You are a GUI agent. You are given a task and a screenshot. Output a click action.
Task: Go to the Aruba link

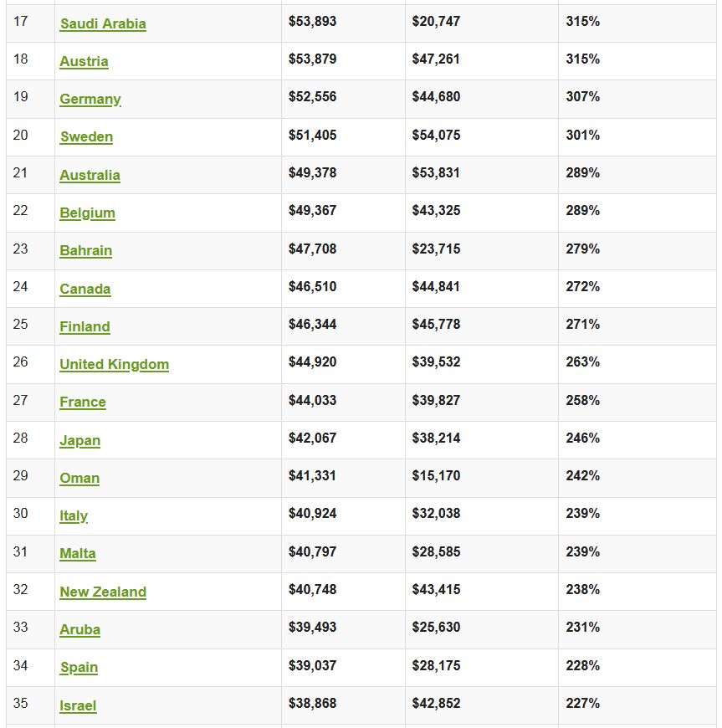(x=79, y=629)
